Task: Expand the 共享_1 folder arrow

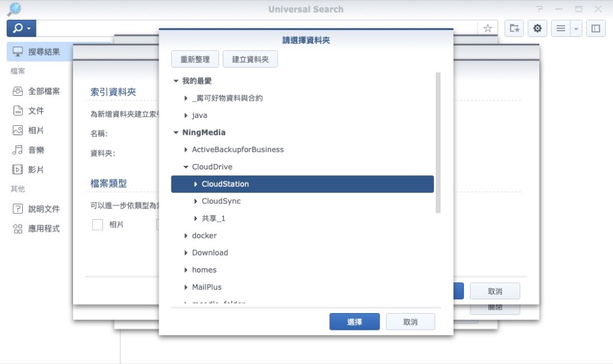Action: point(196,219)
